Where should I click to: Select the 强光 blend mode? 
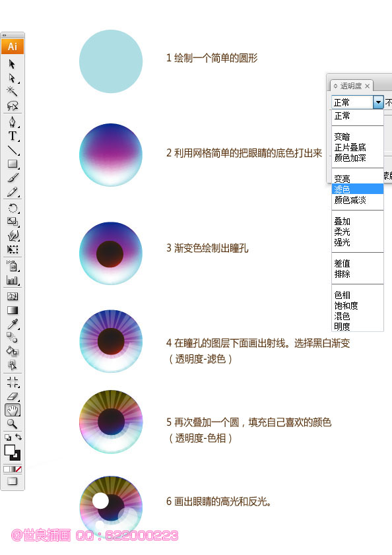click(x=358, y=242)
